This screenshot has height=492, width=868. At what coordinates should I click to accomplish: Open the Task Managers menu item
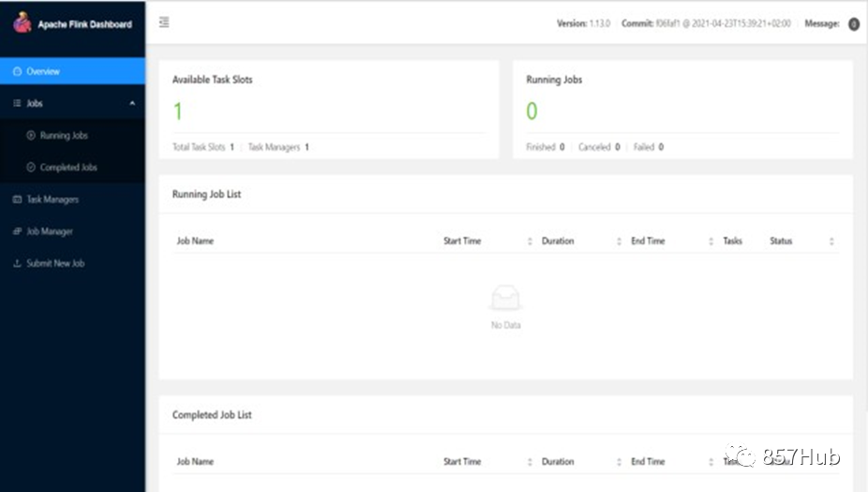[x=72, y=200]
